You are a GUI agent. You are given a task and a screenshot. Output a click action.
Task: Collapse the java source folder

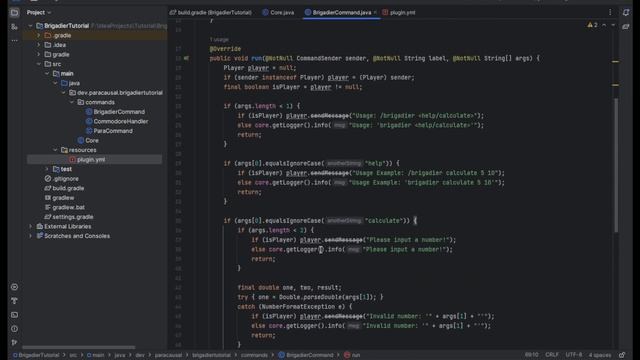(55, 83)
